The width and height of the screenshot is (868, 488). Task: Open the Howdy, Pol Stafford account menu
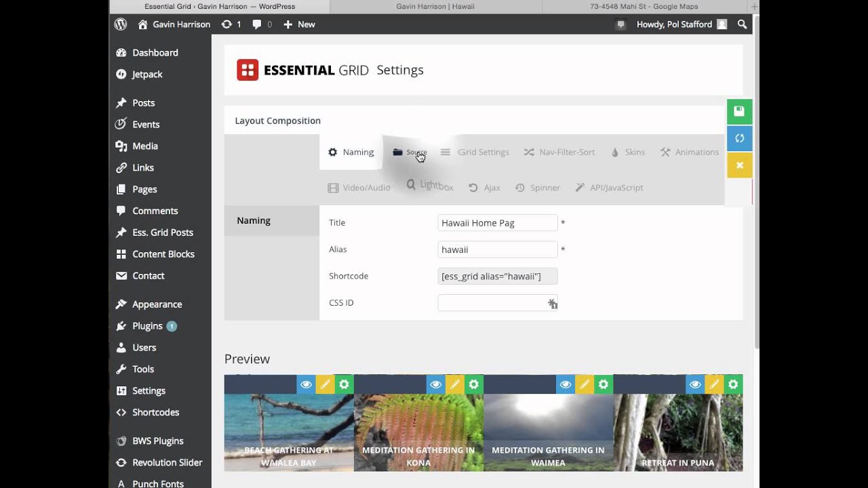coord(682,24)
